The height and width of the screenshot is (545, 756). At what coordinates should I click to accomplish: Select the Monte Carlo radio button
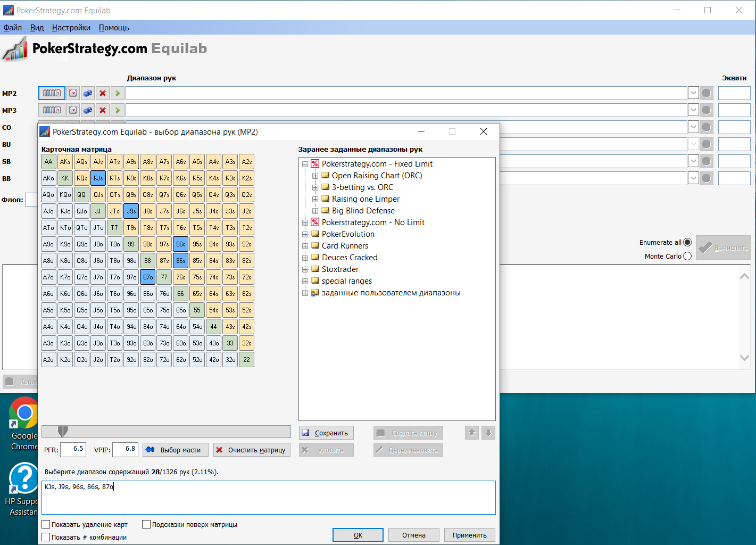point(687,256)
